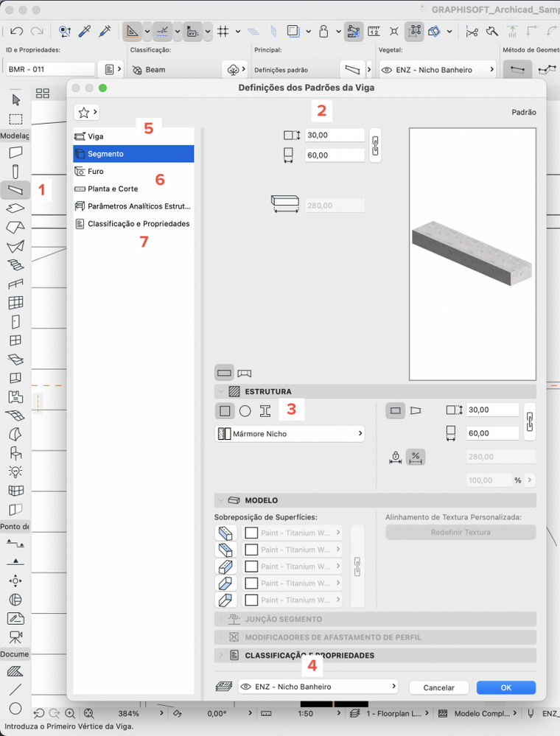The width and height of the screenshot is (560, 736).
Task: Open the info box ENZ - Nicho Banheiro layer
Action: coord(438,70)
